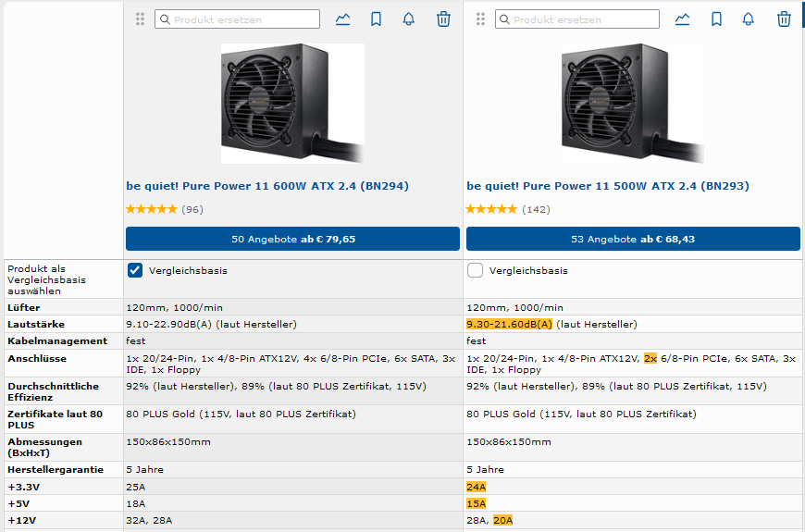This screenshot has width=805, height=532.
Task: Click 'Produkt als Vergleichsbasis auswählen' label
Action: click(46, 279)
